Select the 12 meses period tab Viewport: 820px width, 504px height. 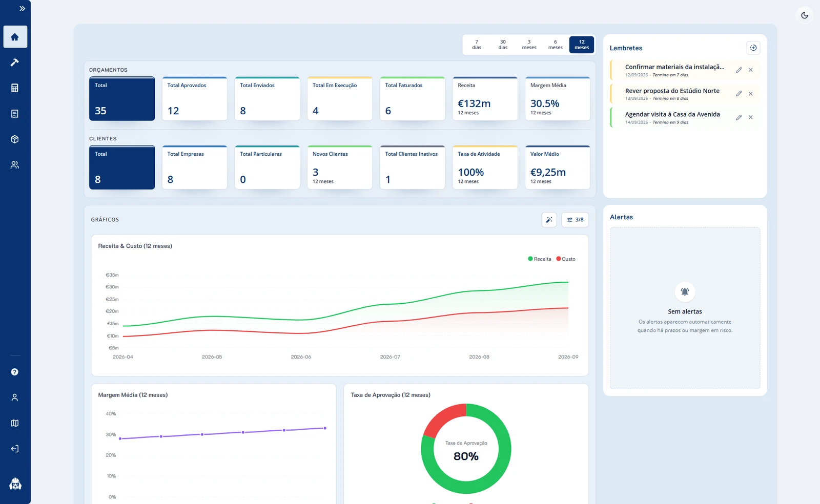pos(582,45)
